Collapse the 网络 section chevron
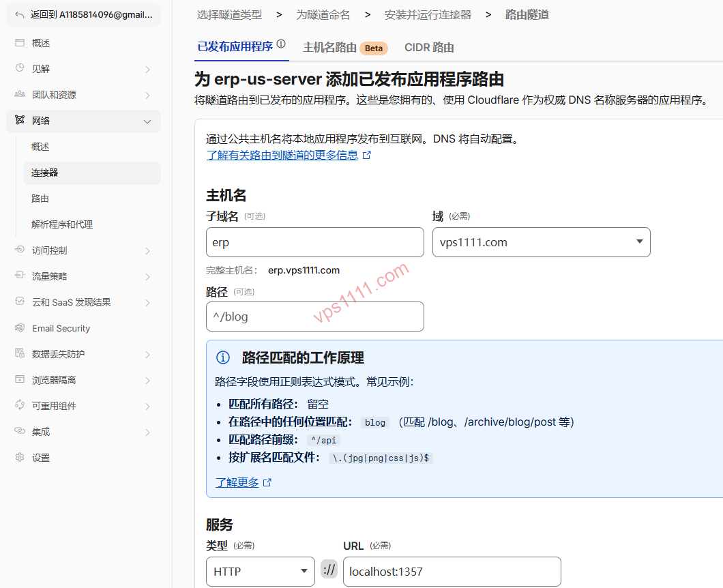 click(x=147, y=121)
